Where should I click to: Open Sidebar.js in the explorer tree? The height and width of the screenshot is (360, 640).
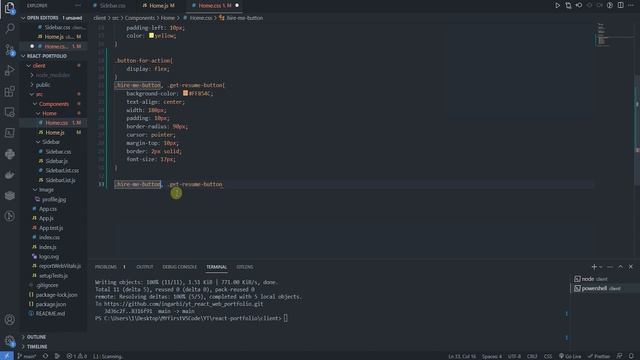pyautogui.click(x=56, y=161)
